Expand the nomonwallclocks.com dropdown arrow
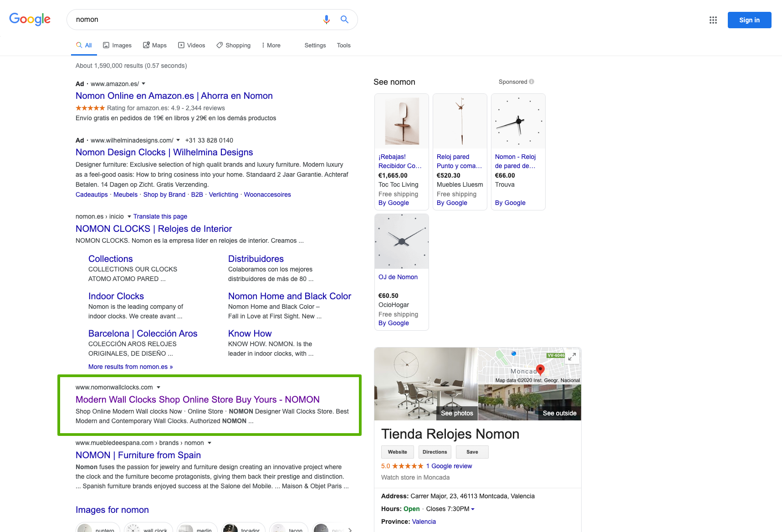Viewport: 782px width, 532px height. point(158,387)
